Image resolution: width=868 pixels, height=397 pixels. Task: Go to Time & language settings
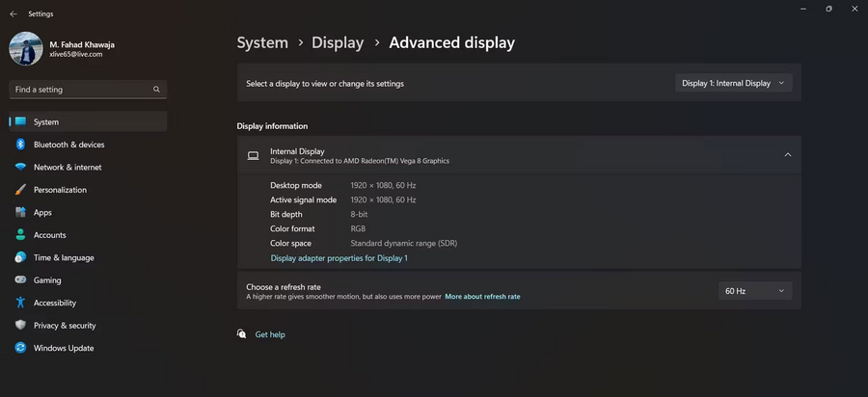88,257
